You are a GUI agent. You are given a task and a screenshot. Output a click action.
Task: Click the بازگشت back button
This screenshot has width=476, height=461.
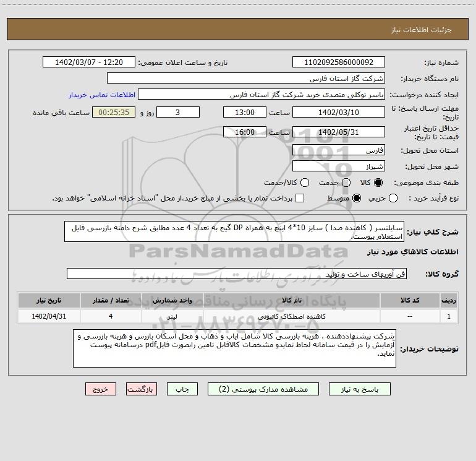142,389
